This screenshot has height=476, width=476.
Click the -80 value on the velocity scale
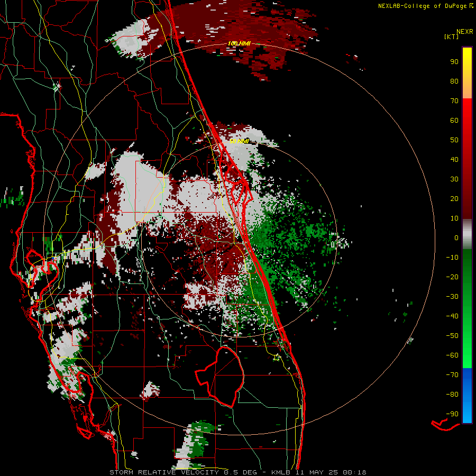452,395
